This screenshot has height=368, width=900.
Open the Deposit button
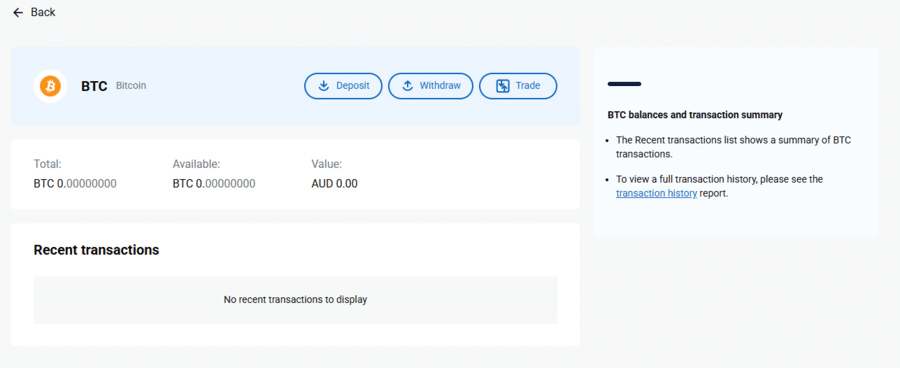(343, 86)
